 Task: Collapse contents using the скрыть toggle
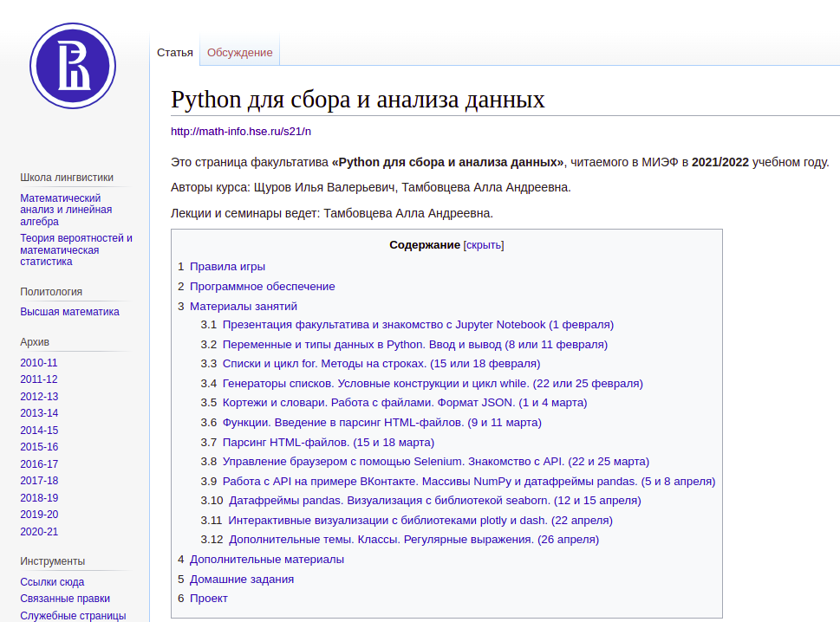(484, 245)
